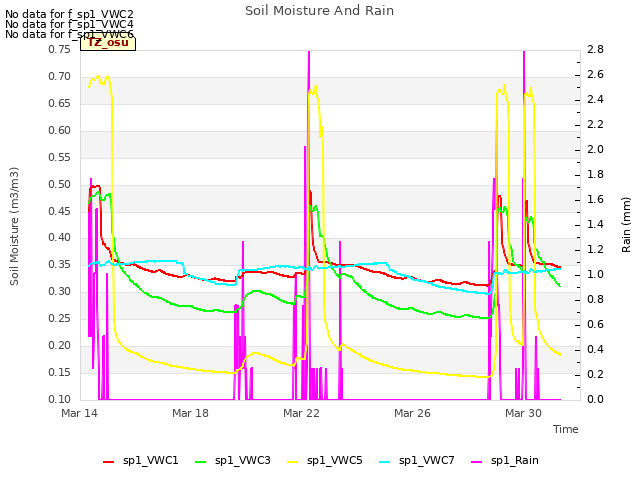
Task: Click the magenta sp1_Rain legend color marker
Action: click(x=476, y=462)
